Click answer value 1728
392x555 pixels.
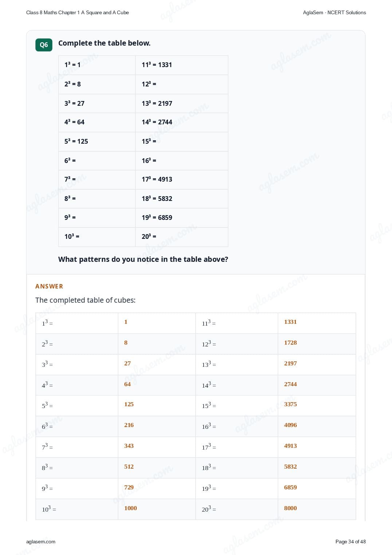pyautogui.click(x=290, y=342)
